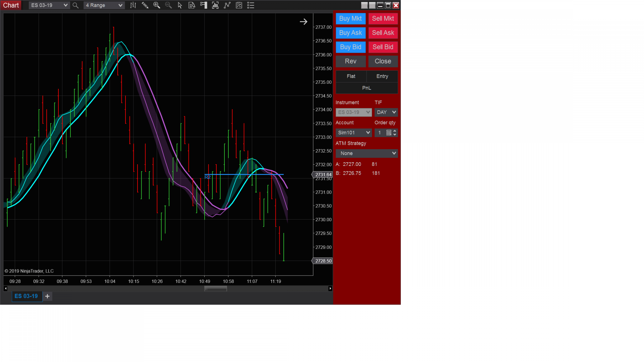Open the TIF DAY dropdown

pyautogui.click(x=386, y=112)
